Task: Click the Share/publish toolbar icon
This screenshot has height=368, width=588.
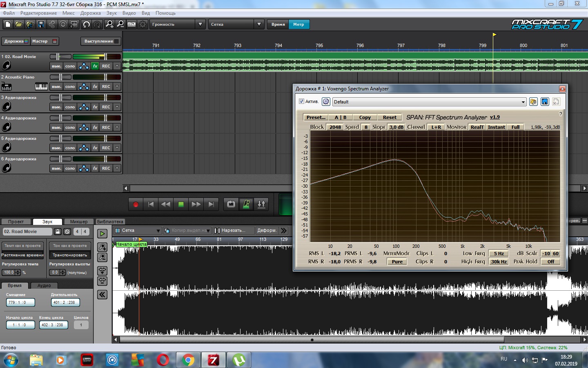Action: (52, 25)
